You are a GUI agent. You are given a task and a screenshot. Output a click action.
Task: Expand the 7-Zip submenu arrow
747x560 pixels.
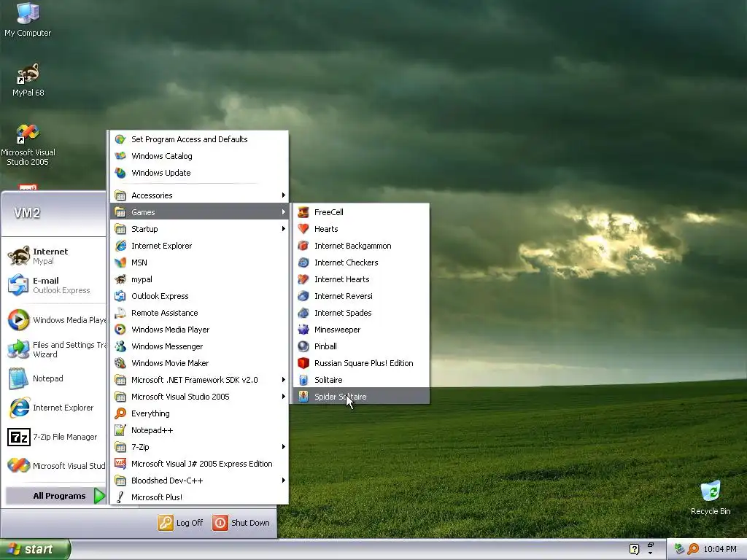[284, 447]
